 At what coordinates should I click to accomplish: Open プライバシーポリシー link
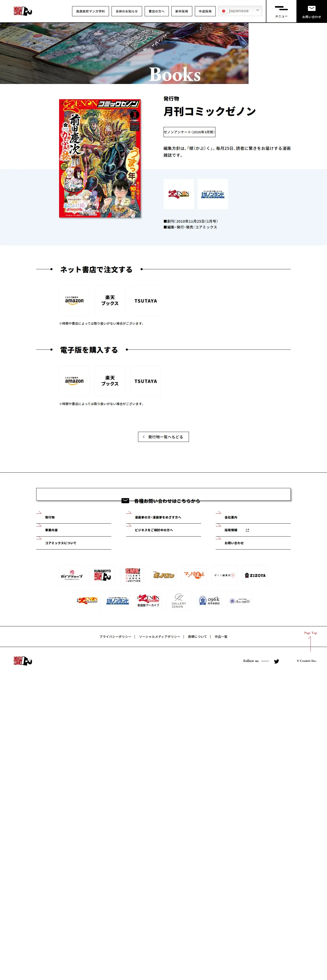(x=115, y=637)
